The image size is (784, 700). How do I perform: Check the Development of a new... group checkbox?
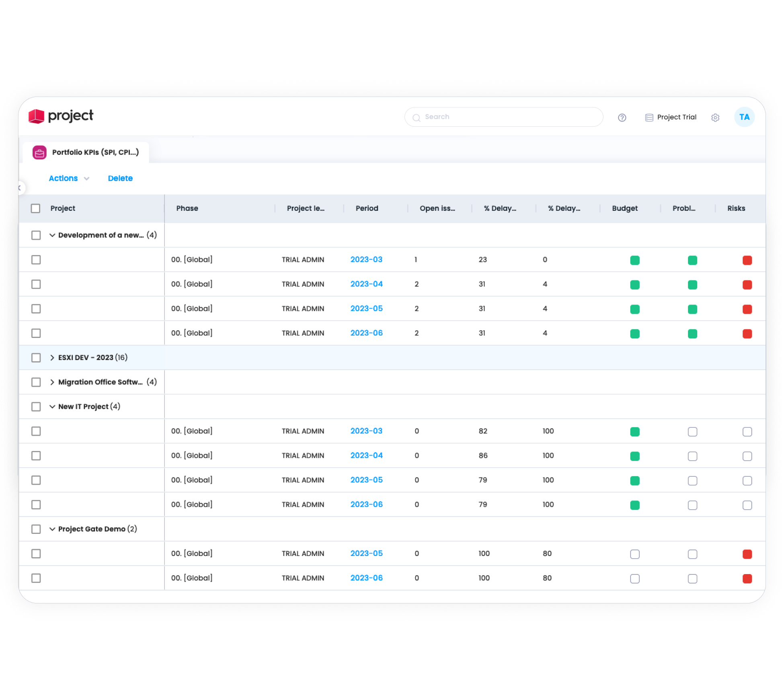pyautogui.click(x=36, y=235)
